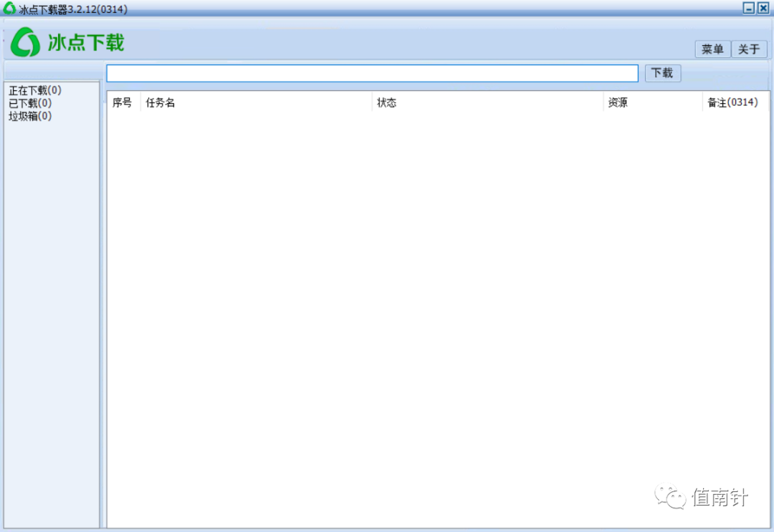The height and width of the screenshot is (532, 774).
Task: Select 已下载(0) in the sidebar
Action: pos(30,103)
